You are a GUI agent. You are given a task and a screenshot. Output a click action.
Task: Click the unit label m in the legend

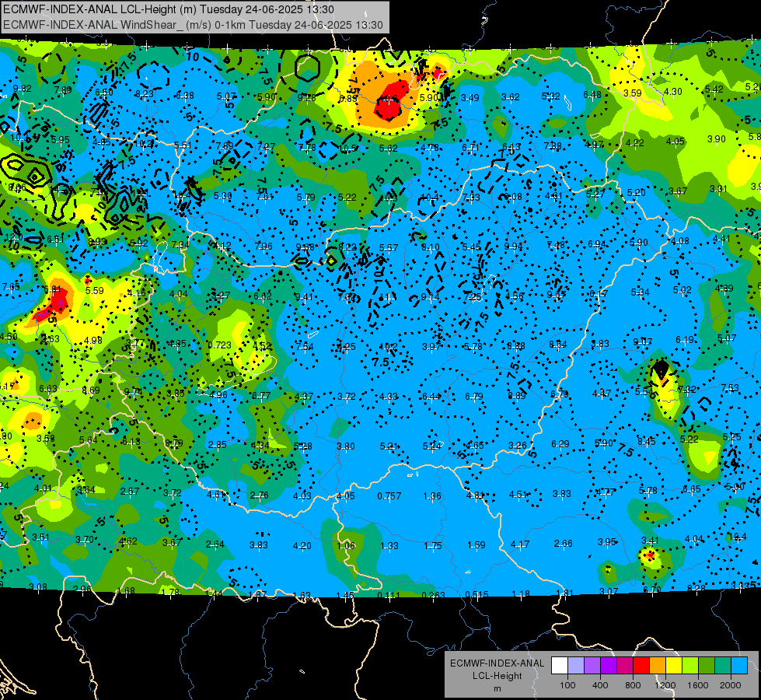(497, 688)
